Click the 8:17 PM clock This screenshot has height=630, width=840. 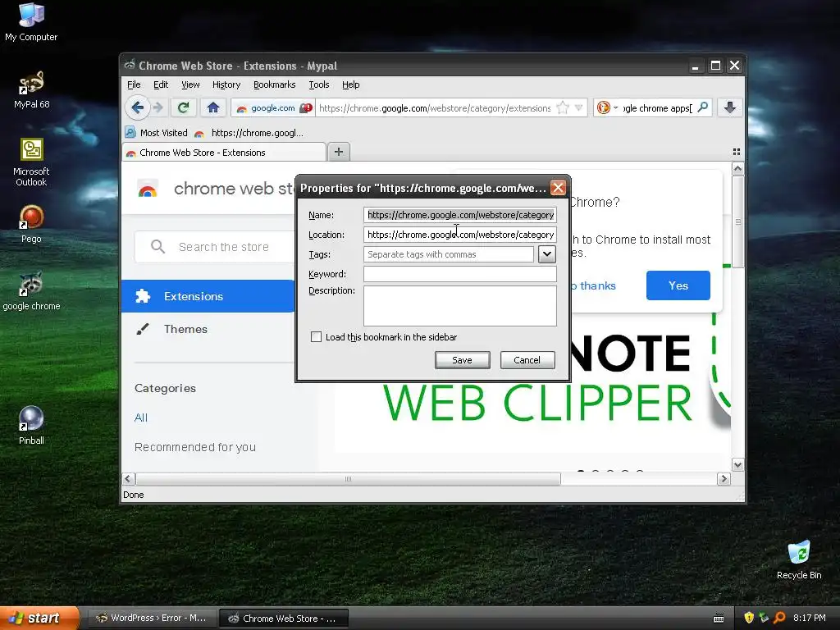810,618
